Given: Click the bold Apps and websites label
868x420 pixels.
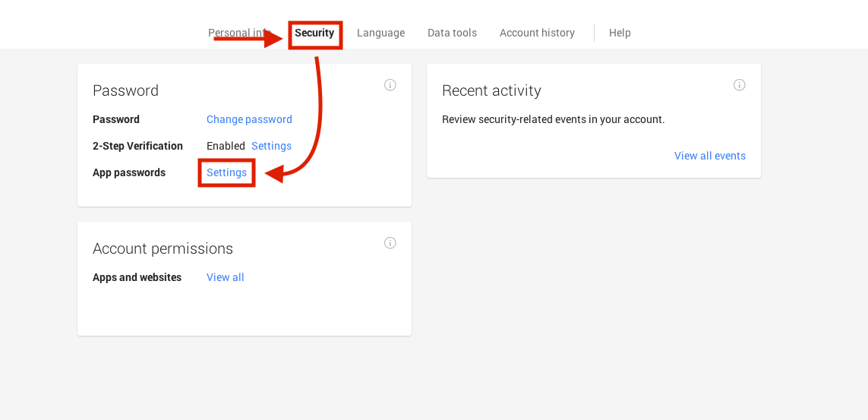Looking at the screenshot, I should (137, 277).
